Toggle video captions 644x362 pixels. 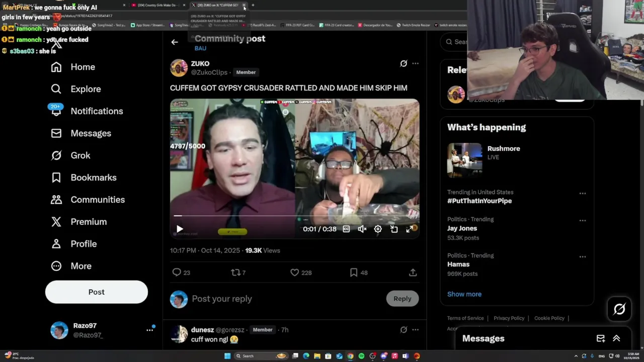point(346,229)
